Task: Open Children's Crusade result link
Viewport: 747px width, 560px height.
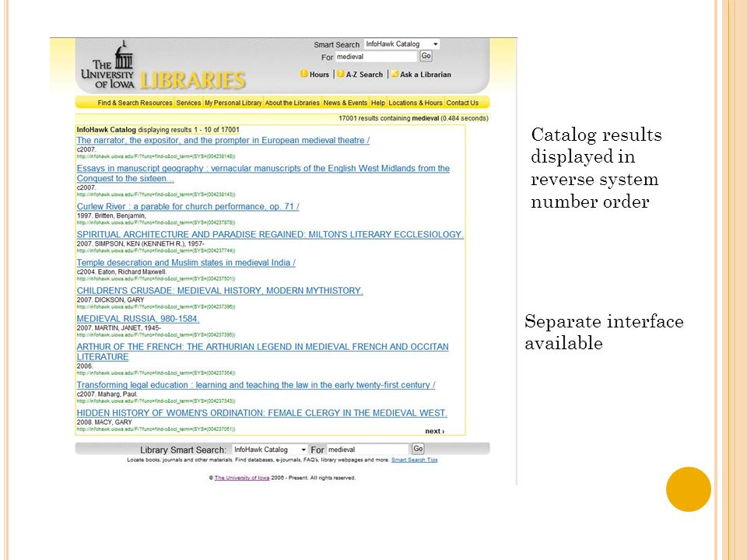Action: (x=219, y=291)
